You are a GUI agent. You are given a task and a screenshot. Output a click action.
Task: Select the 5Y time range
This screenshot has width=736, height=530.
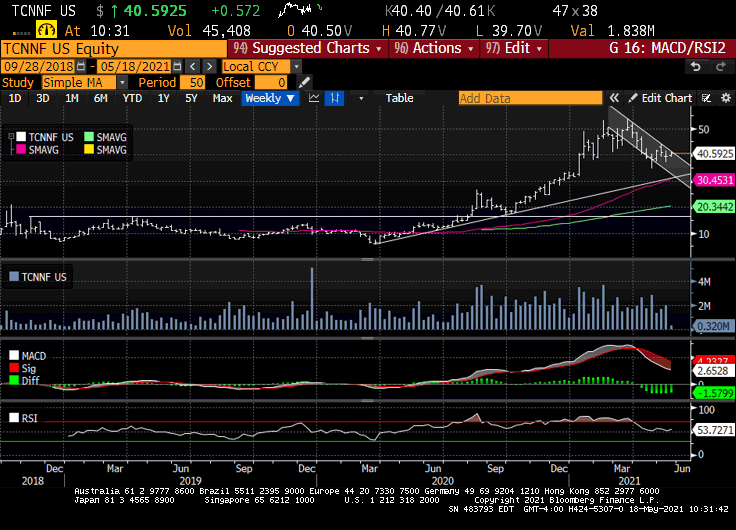(191, 98)
